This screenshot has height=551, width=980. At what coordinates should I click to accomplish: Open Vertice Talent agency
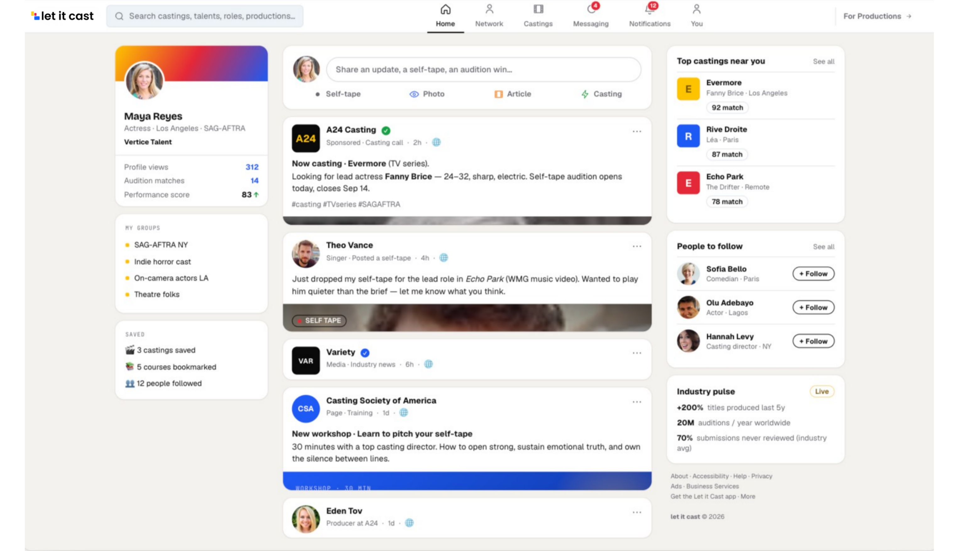point(148,142)
